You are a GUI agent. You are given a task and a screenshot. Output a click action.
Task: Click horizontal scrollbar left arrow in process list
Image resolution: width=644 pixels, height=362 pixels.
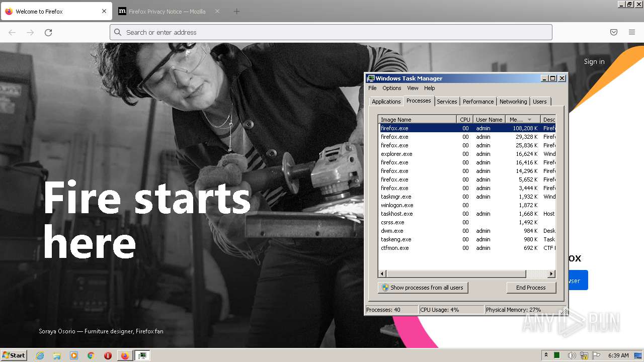pyautogui.click(x=382, y=274)
